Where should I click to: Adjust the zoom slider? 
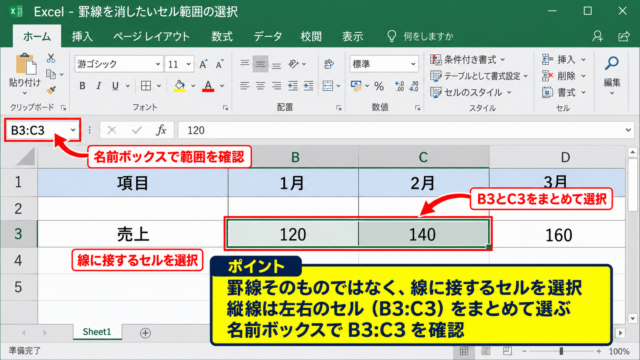561,351
